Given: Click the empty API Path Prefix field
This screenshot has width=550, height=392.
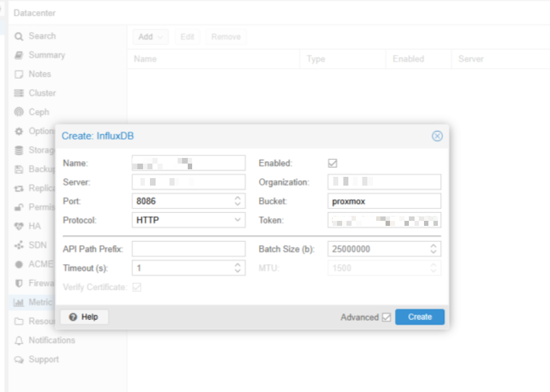Looking at the screenshot, I should [189, 249].
